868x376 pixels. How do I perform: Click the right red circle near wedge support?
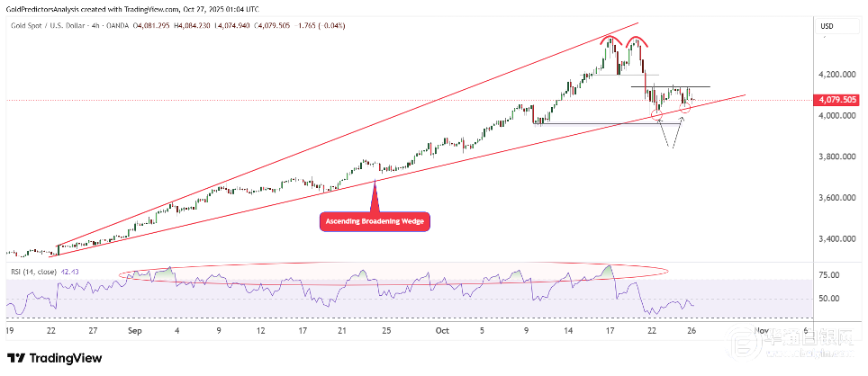686,108
